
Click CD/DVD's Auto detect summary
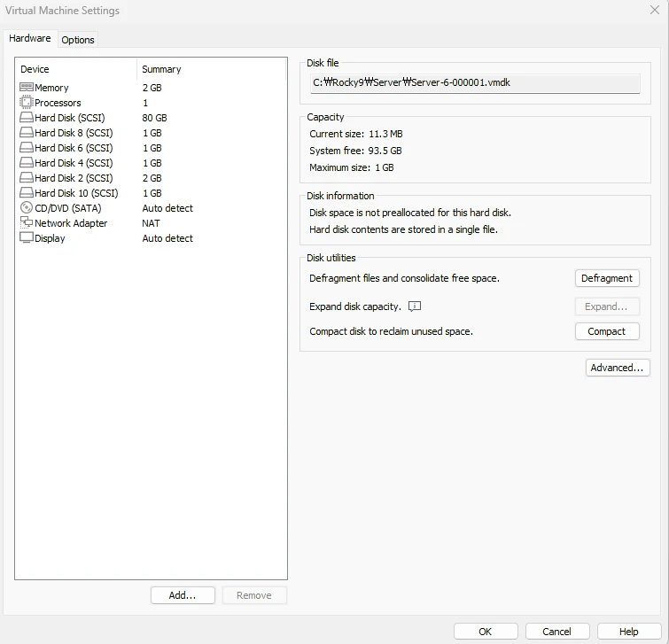coord(167,208)
